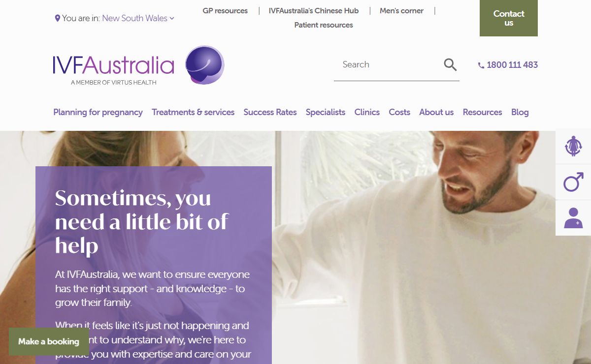
Task: Open the doctor sidebar icon
Action: pos(573,218)
